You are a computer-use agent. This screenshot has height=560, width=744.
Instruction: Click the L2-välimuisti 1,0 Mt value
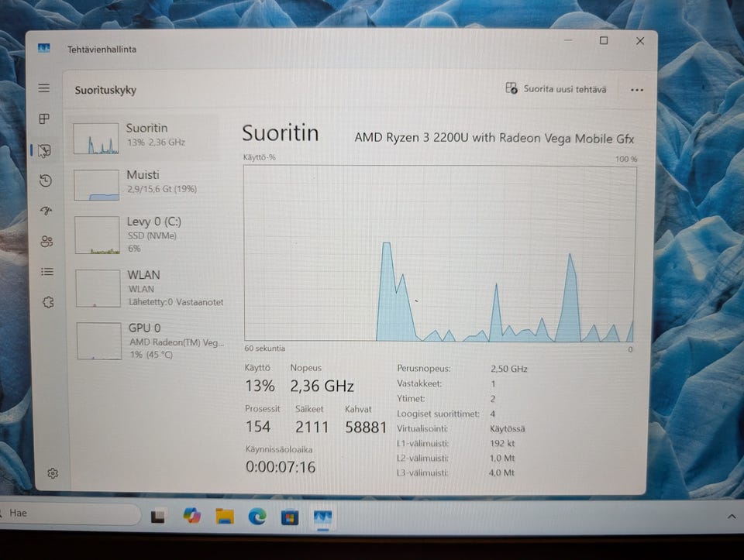click(x=502, y=459)
